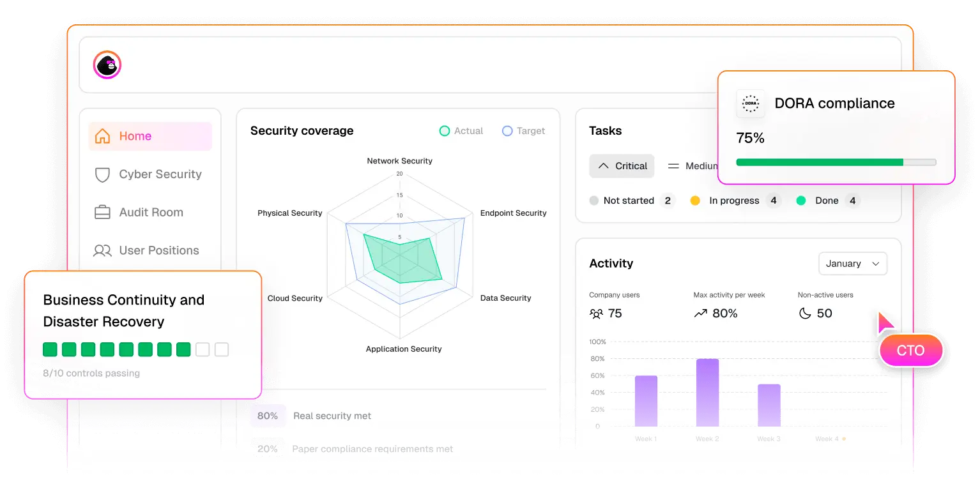Click the Cyber Security shield icon

pos(102,174)
